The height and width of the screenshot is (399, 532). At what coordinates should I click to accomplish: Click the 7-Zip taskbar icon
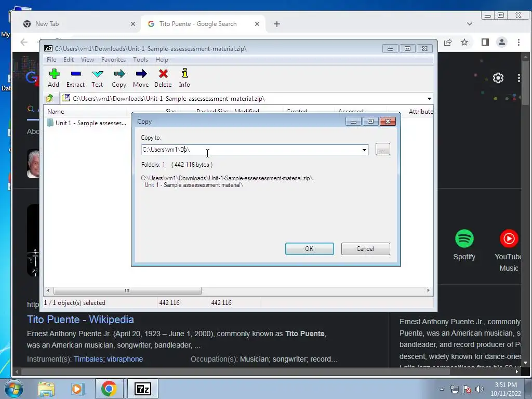pyautogui.click(x=142, y=389)
